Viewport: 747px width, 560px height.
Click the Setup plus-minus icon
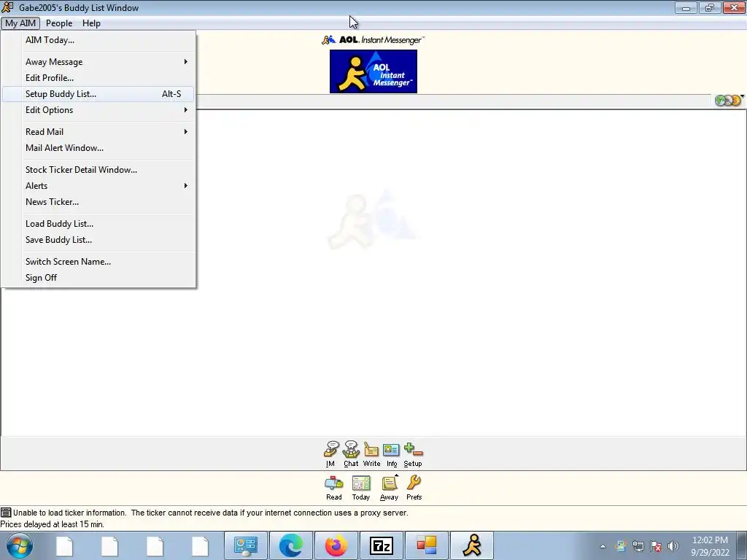[x=413, y=454]
